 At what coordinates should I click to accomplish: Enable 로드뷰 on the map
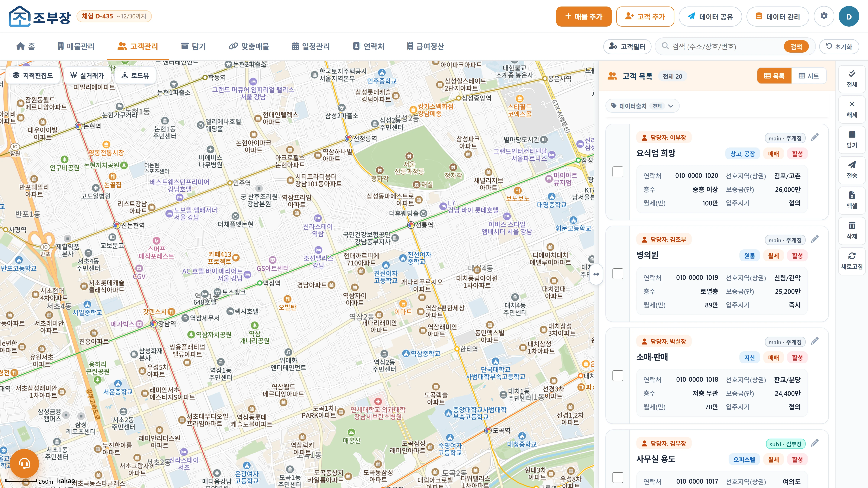tap(135, 75)
